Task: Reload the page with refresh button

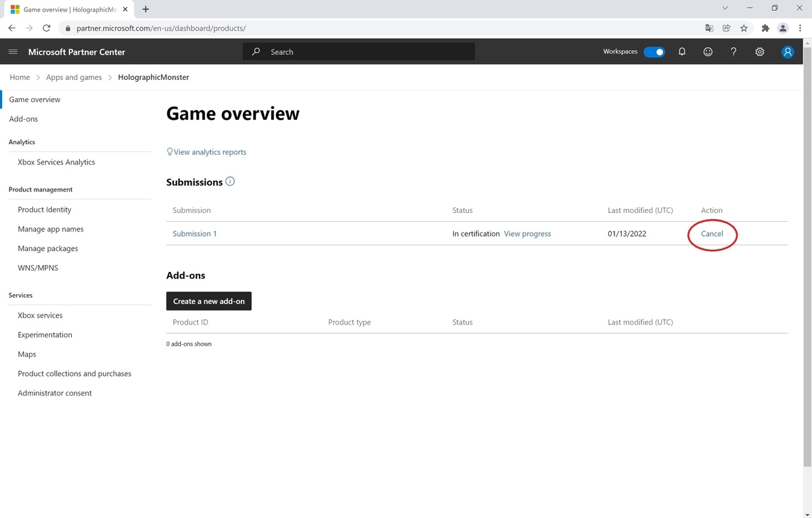Action: pyautogui.click(x=46, y=28)
